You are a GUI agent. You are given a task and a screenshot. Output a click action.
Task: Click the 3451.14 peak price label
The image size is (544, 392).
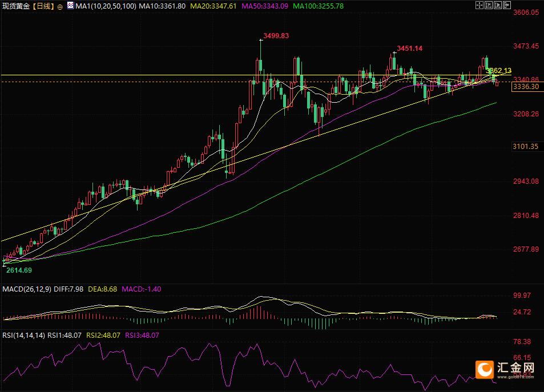[409, 49]
